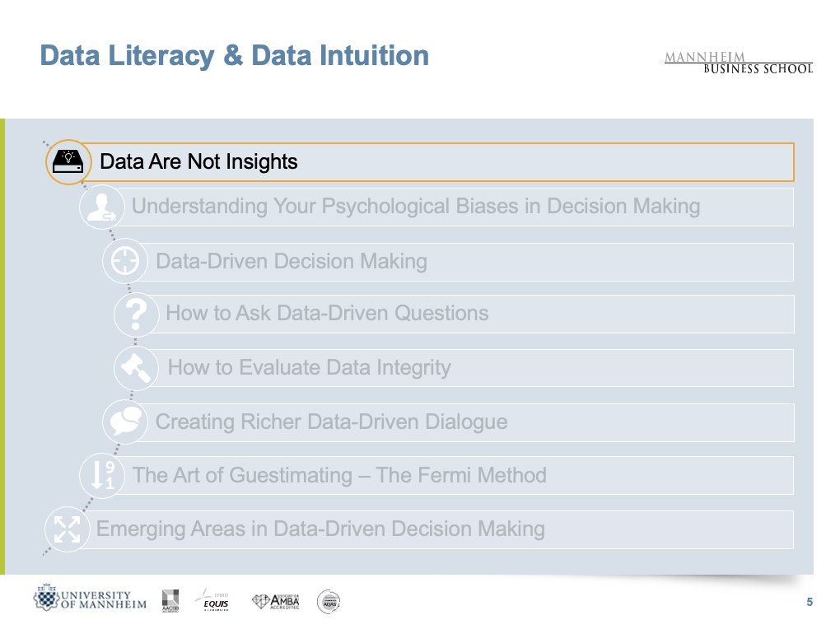This screenshot has width=840, height=629.
Task: Select How to Evaluate Data Integrity
Action: (309, 367)
